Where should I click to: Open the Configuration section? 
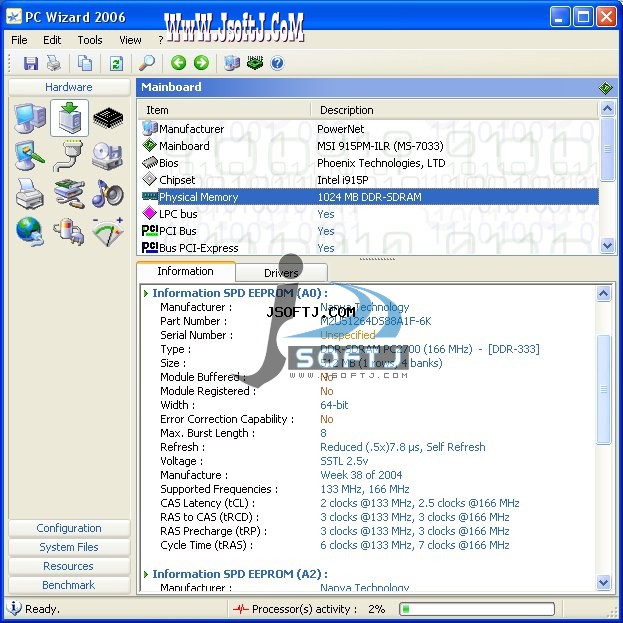coord(69,528)
